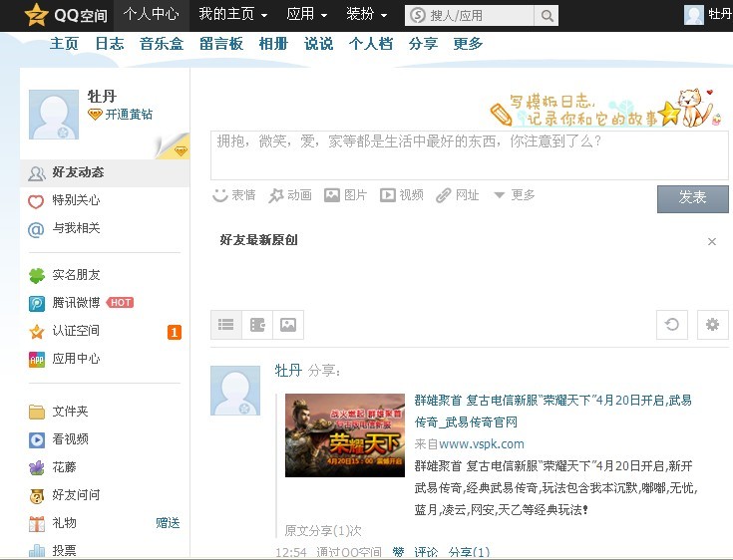733x560 pixels.
Task: Go to the 主页 tab
Action: click(x=64, y=44)
